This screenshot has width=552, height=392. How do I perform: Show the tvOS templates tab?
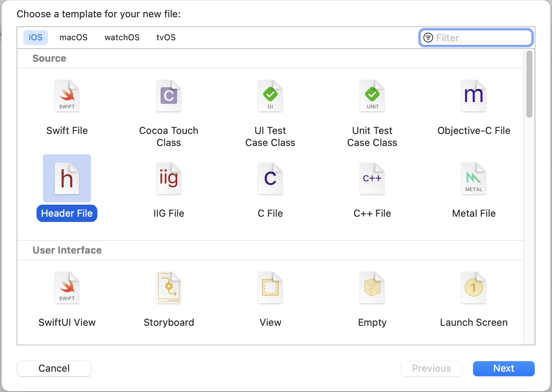tap(166, 38)
